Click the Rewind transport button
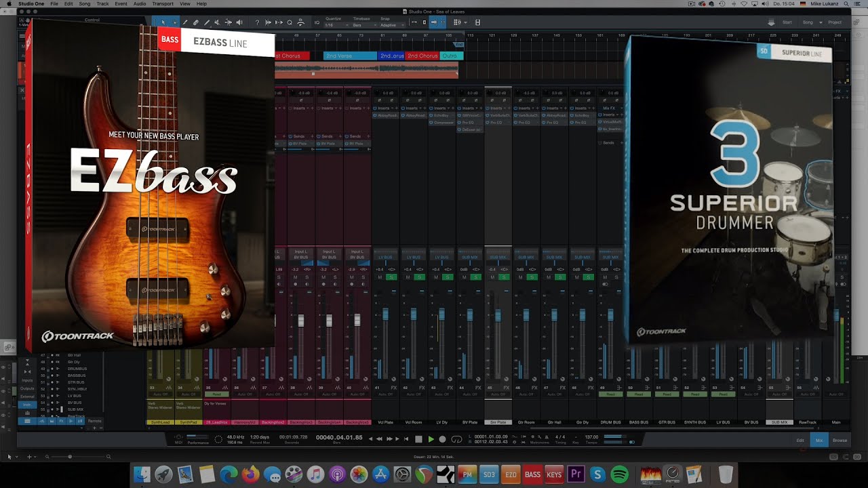Viewport: 868px width, 488px height. tap(380, 439)
